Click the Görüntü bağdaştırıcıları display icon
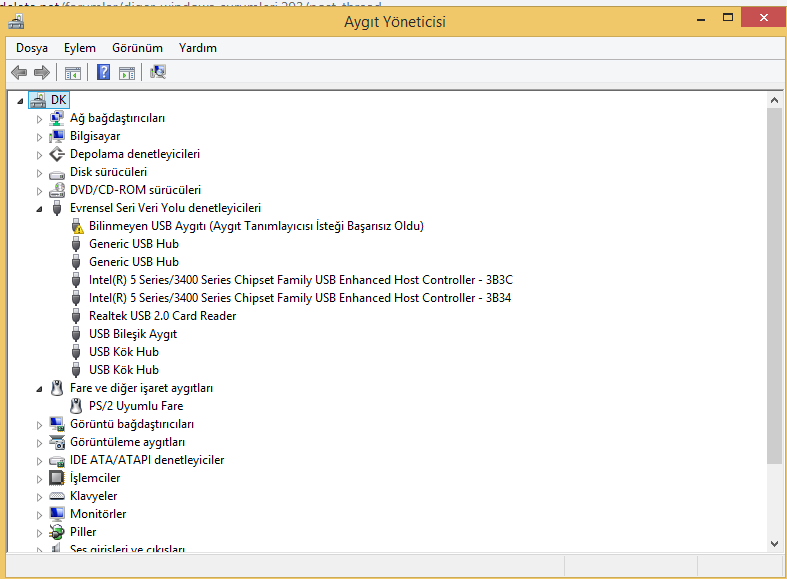 (57, 424)
